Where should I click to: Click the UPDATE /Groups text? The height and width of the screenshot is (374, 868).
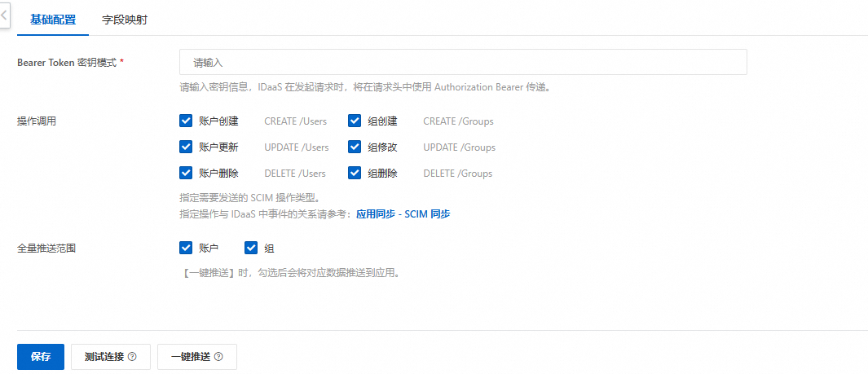(460, 147)
